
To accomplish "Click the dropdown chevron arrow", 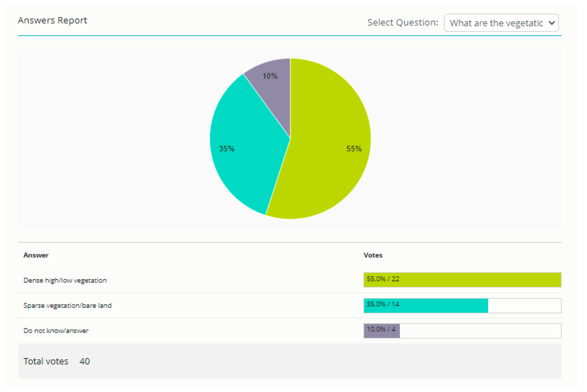I will click(551, 23).
